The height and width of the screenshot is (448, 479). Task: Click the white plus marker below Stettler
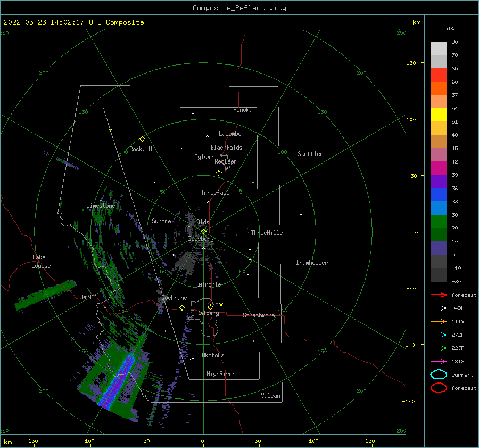[x=301, y=214]
